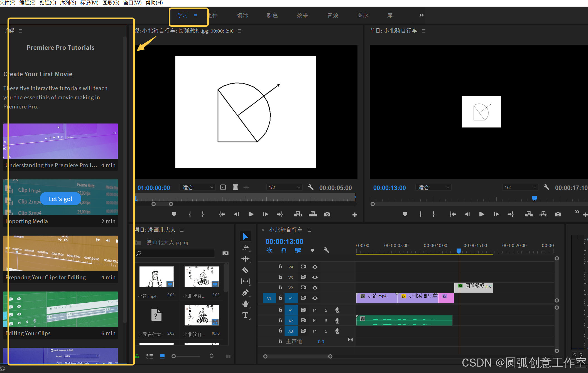Mute audio track A1

[x=315, y=310]
